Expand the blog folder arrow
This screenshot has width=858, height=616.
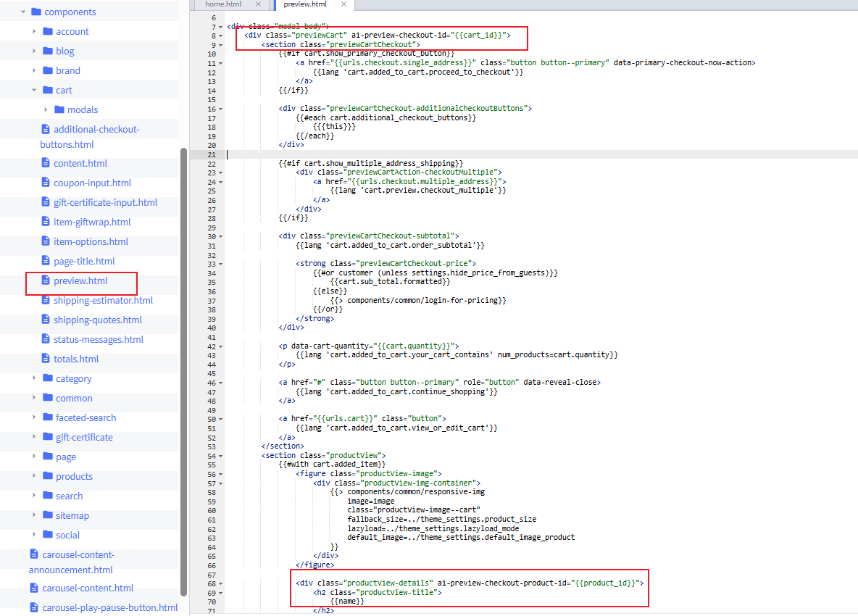34,51
